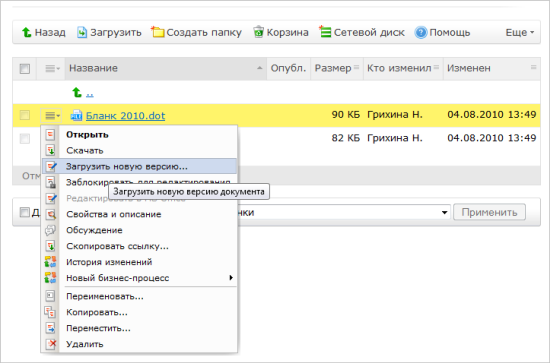Check the box for the 82 КБ file row
This screenshot has height=363, width=550.
click(x=25, y=139)
